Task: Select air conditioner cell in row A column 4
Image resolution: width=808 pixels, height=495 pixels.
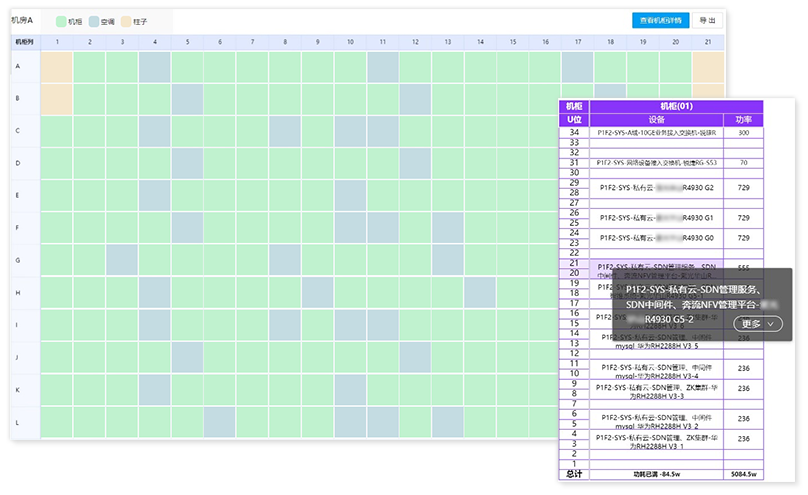Action: tap(154, 67)
